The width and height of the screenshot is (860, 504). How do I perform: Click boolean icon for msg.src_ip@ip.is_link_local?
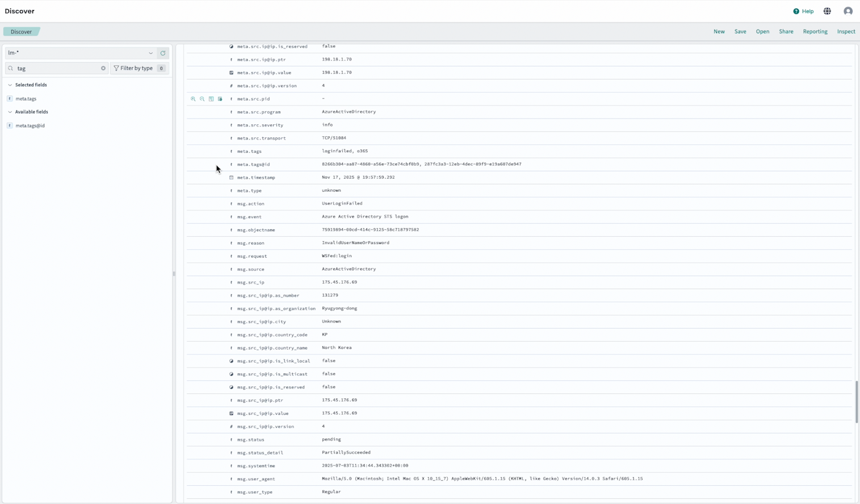tap(231, 361)
